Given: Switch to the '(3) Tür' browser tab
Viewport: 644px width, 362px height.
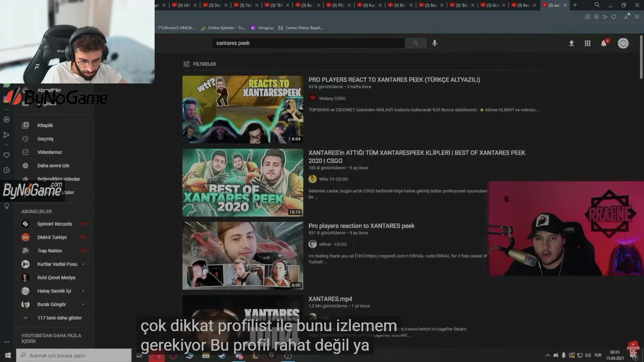Looking at the screenshot, I should [246, 5].
